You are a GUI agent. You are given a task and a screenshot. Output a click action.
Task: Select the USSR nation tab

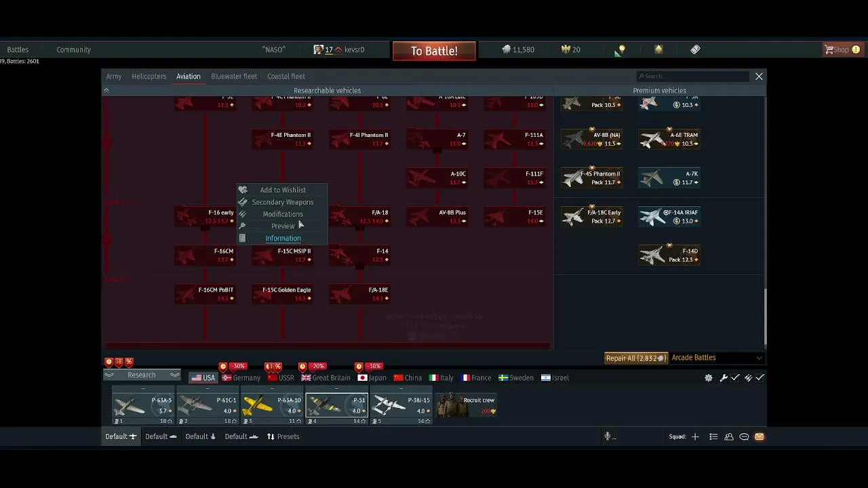(281, 378)
